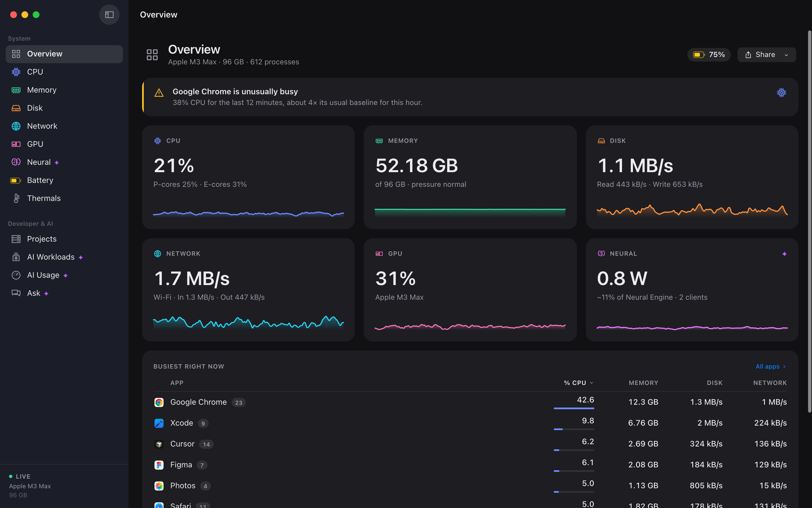Click the Network column header
The width and height of the screenshot is (812, 508).
coord(770,383)
